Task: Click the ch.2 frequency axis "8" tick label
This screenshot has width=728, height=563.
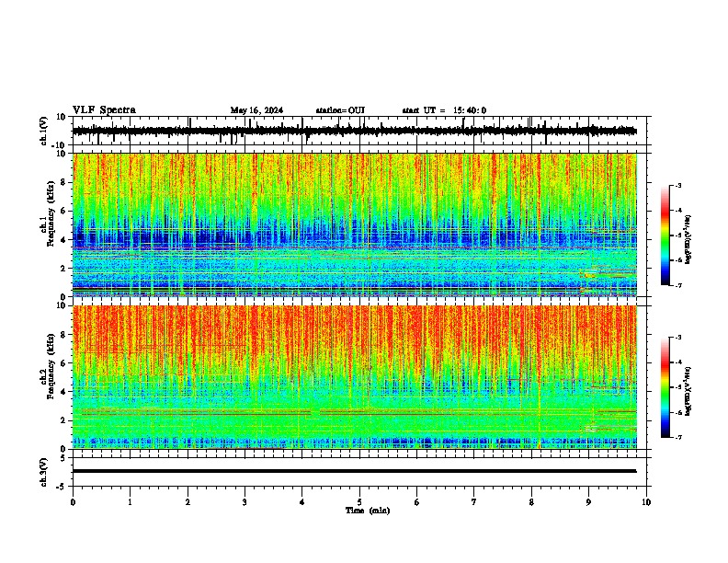Action: pyautogui.click(x=64, y=335)
